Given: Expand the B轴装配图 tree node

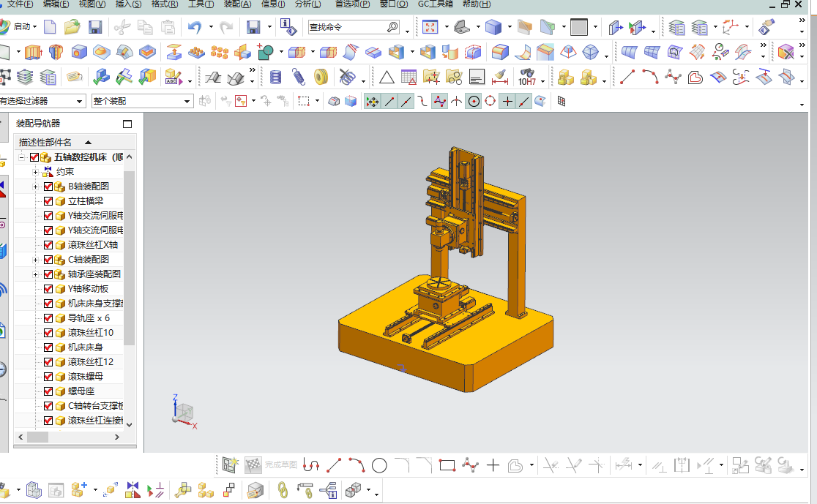Looking at the screenshot, I should click(x=35, y=187).
